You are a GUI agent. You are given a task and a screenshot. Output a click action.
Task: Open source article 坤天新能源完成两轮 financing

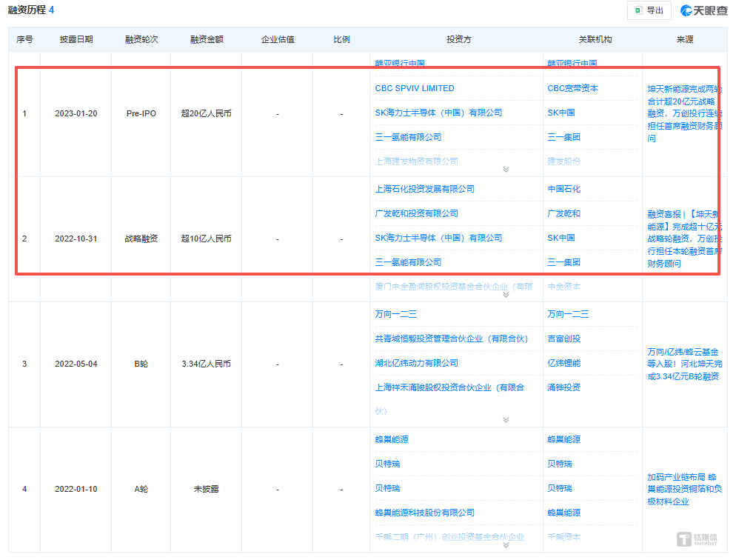point(684,113)
